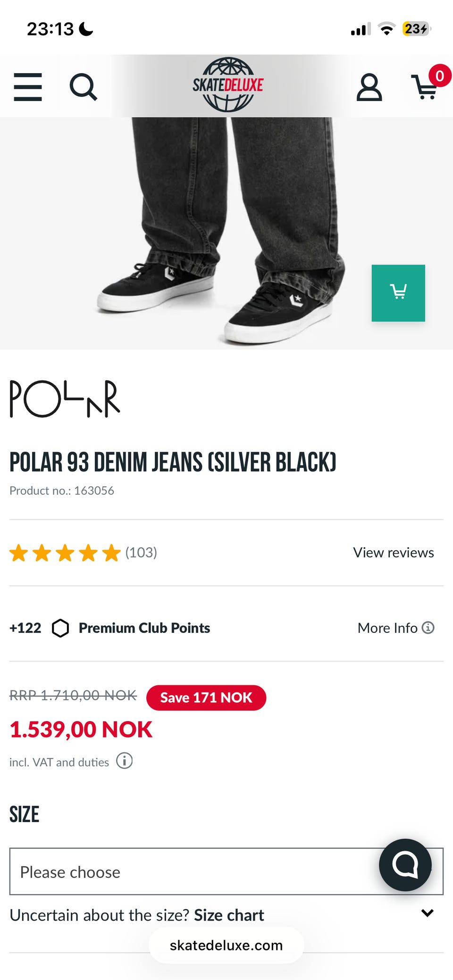Go to Skatedeluxe home via logo
Image resolution: width=453 pixels, height=980 pixels.
(x=228, y=85)
